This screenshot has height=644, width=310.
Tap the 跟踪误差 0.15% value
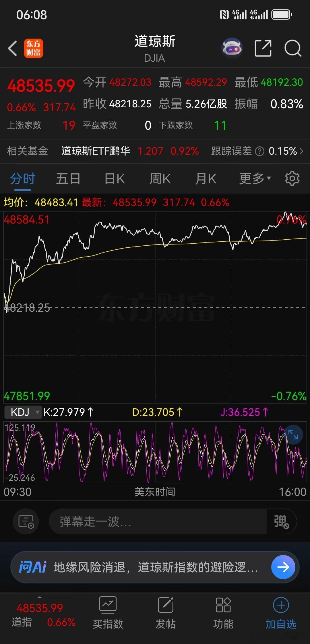click(283, 151)
